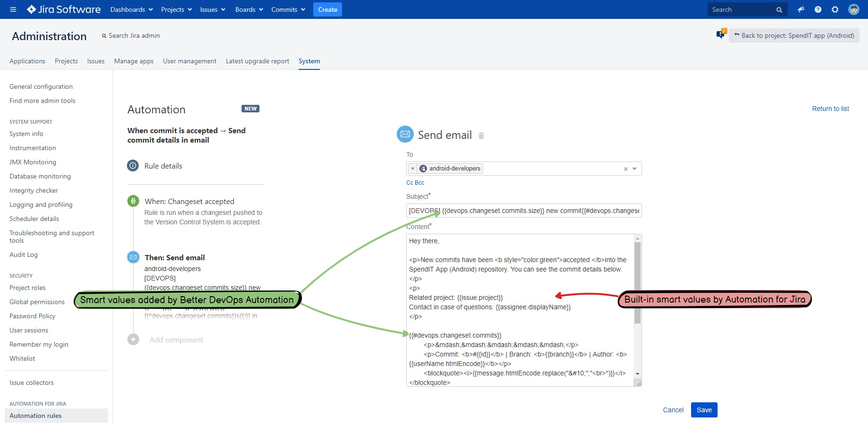Click the Content scrollbar down arrow

click(x=638, y=374)
